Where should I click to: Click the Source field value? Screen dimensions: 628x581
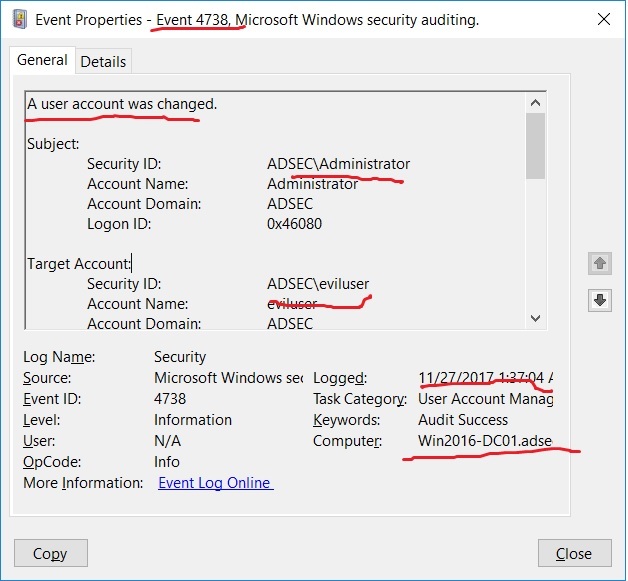coord(228,378)
